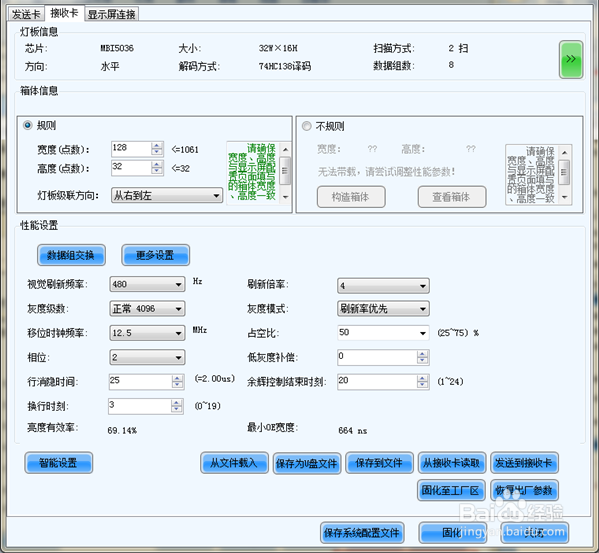This screenshot has width=599, height=553.
Task: Click the 余辉控制结束时刻 input field
Action: [377, 382]
